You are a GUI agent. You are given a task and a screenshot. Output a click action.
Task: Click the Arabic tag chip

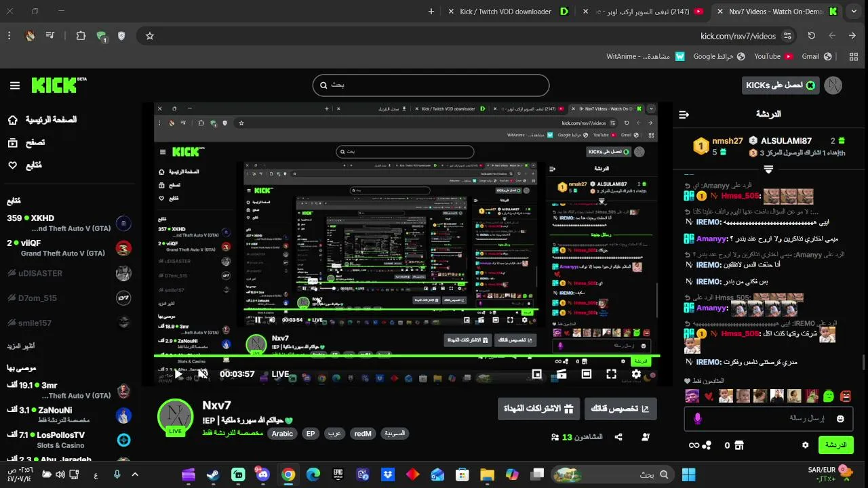tap(283, 434)
